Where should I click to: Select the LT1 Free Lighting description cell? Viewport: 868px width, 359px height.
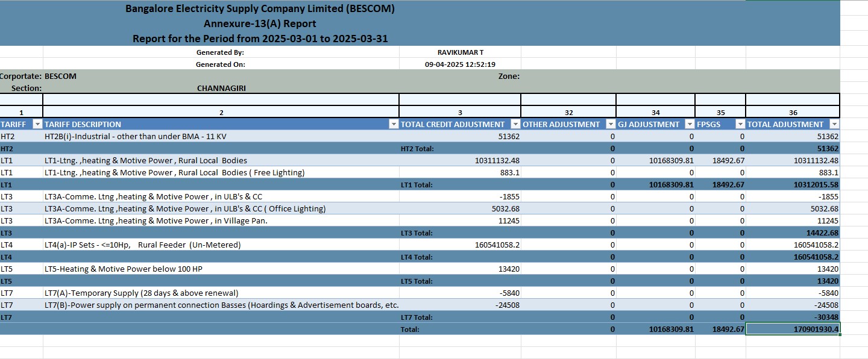coord(221,172)
